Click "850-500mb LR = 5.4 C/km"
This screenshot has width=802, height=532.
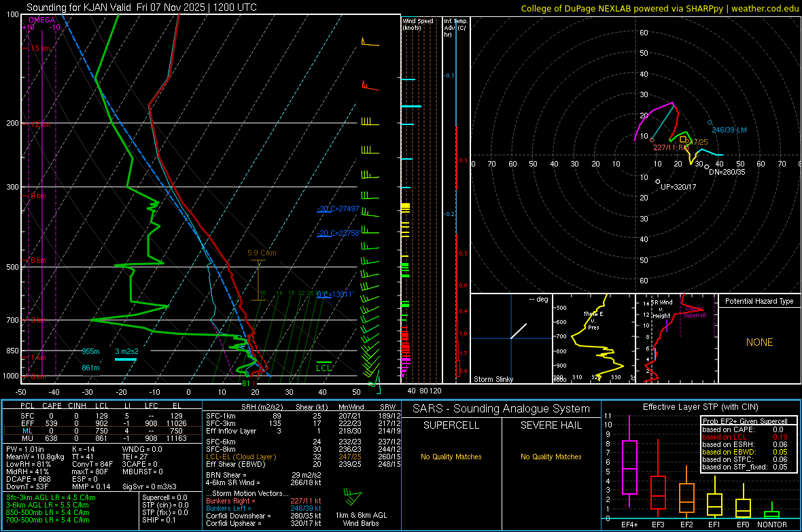(48, 512)
